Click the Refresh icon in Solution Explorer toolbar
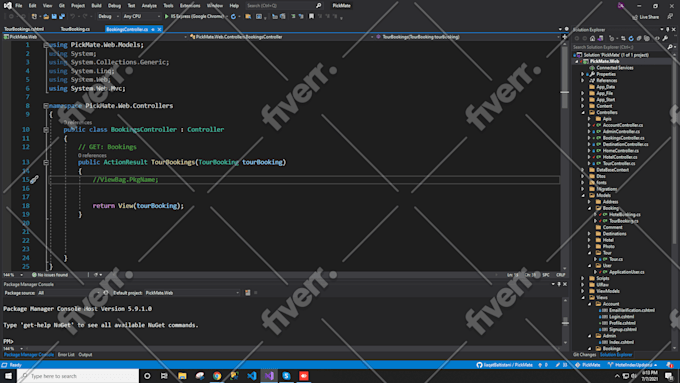This screenshot has width=680, height=383. (631, 39)
